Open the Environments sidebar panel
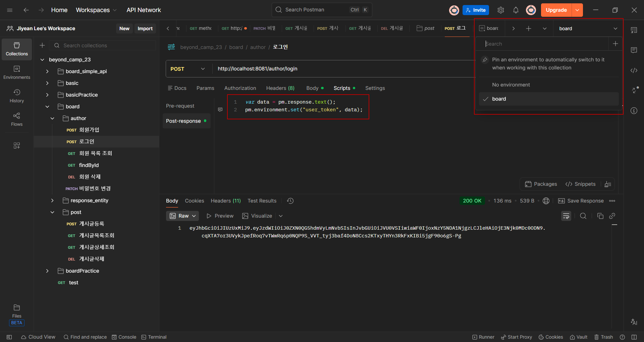The width and height of the screenshot is (644, 342). [17, 72]
